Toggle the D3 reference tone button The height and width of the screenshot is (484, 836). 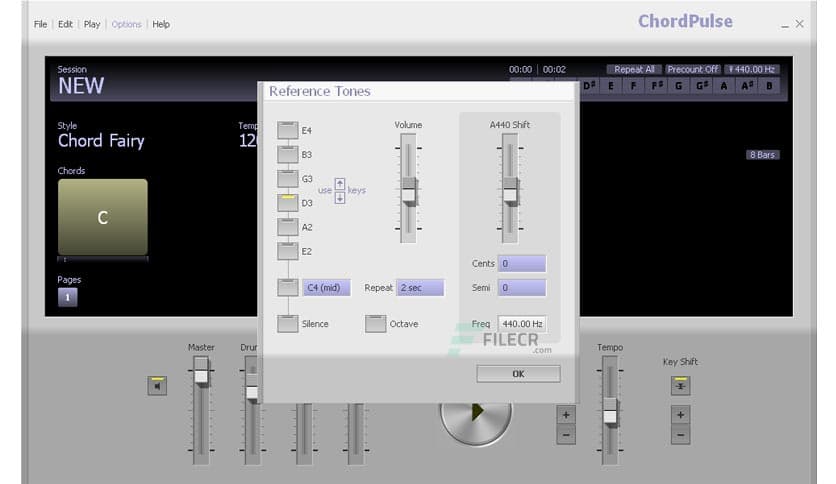(287, 203)
